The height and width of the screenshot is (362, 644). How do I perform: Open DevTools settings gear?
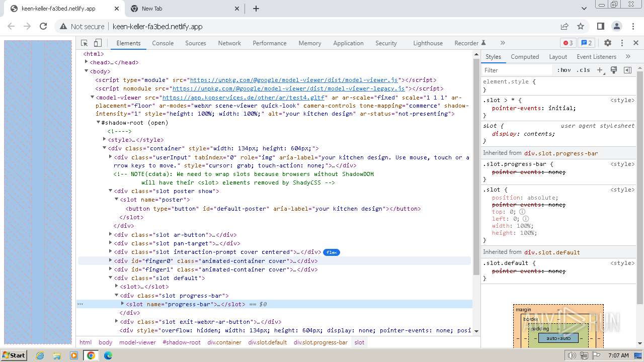click(608, 43)
